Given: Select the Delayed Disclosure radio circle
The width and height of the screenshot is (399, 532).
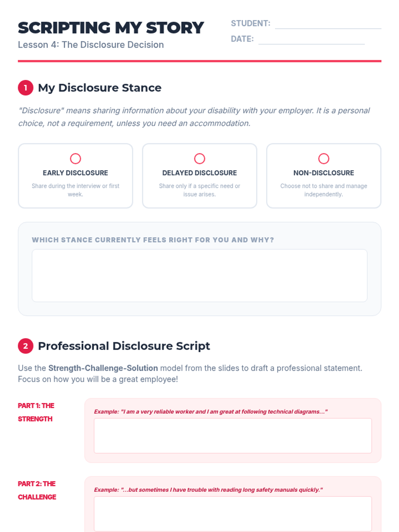Looking at the screenshot, I should [x=199, y=159].
